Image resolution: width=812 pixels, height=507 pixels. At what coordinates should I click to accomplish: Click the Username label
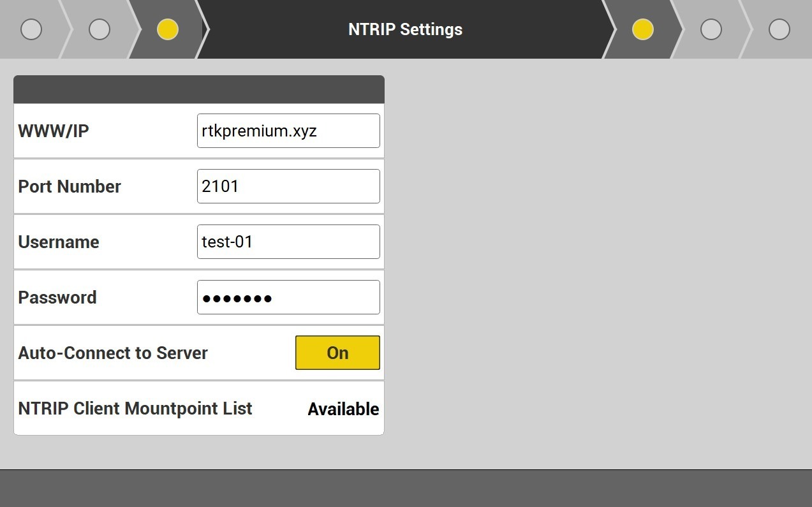click(x=59, y=242)
